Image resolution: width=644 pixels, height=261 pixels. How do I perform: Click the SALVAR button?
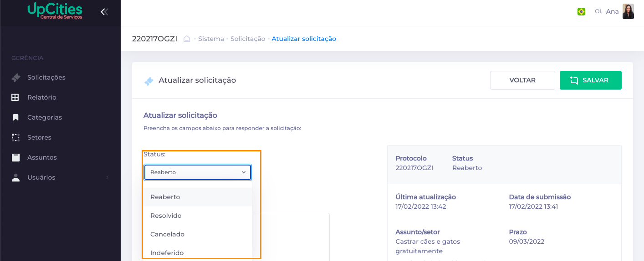click(x=590, y=80)
